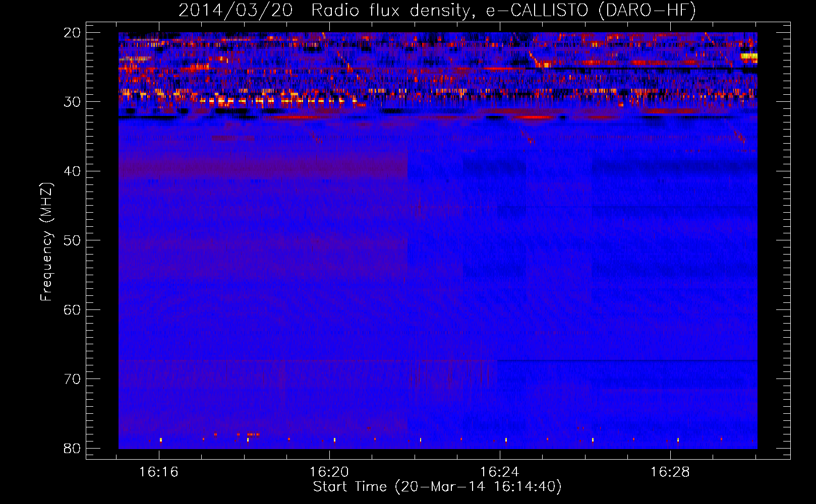
Task: Click the 'Frequency (MHZ)' axis label
Action: tap(46, 241)
